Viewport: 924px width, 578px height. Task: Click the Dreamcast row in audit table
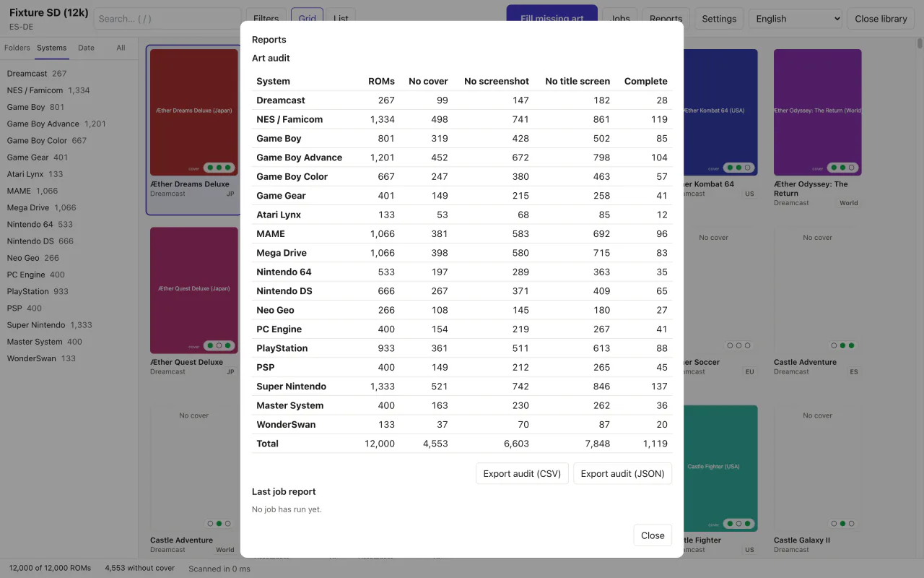coord(462,100)
